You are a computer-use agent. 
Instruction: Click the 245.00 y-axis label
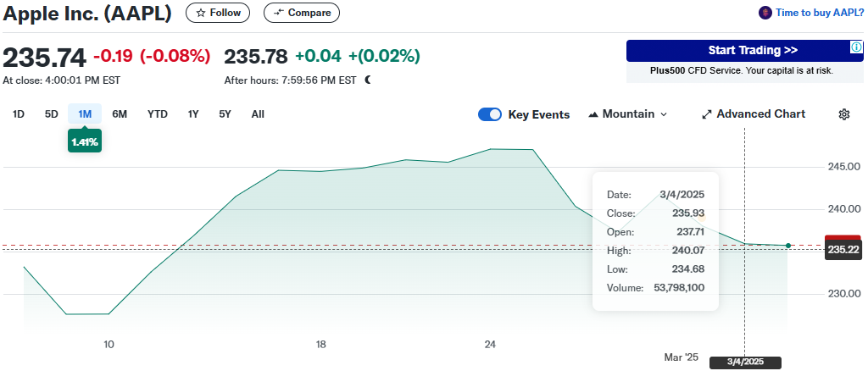845,166
